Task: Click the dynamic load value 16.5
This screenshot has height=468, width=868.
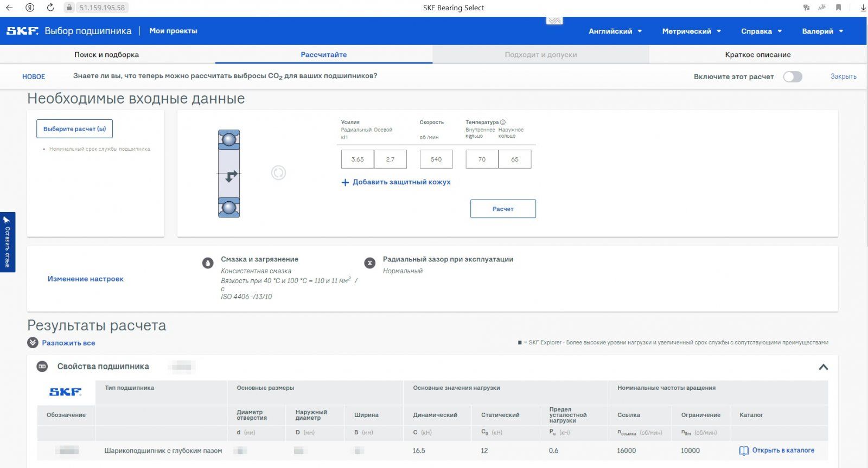Action: [419, 451]
